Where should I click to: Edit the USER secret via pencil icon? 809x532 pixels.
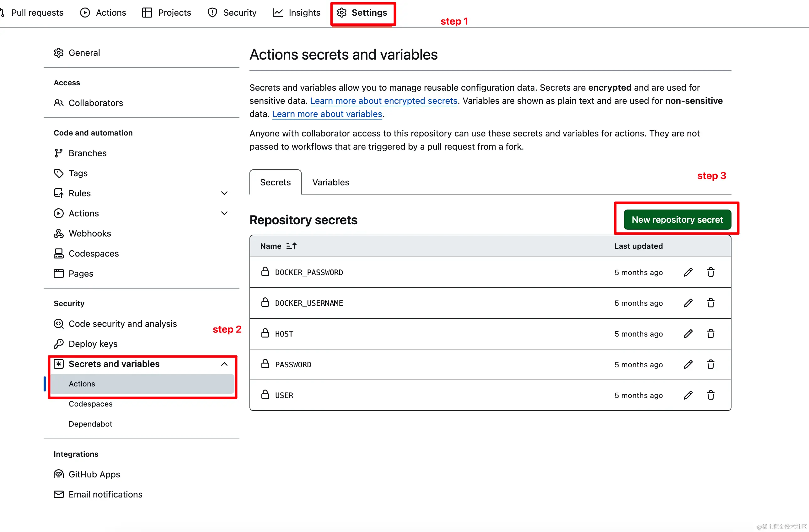click(x=688, y=395)
